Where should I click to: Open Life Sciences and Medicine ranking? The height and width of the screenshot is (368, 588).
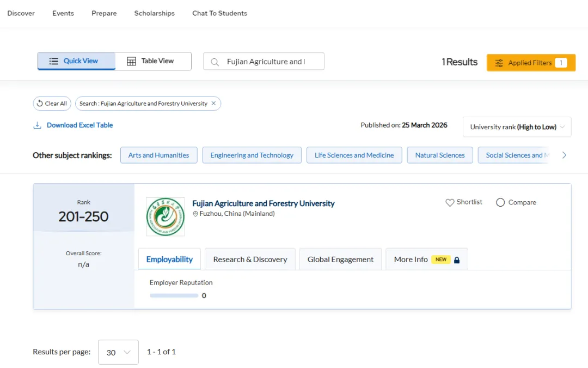point(354,155)
